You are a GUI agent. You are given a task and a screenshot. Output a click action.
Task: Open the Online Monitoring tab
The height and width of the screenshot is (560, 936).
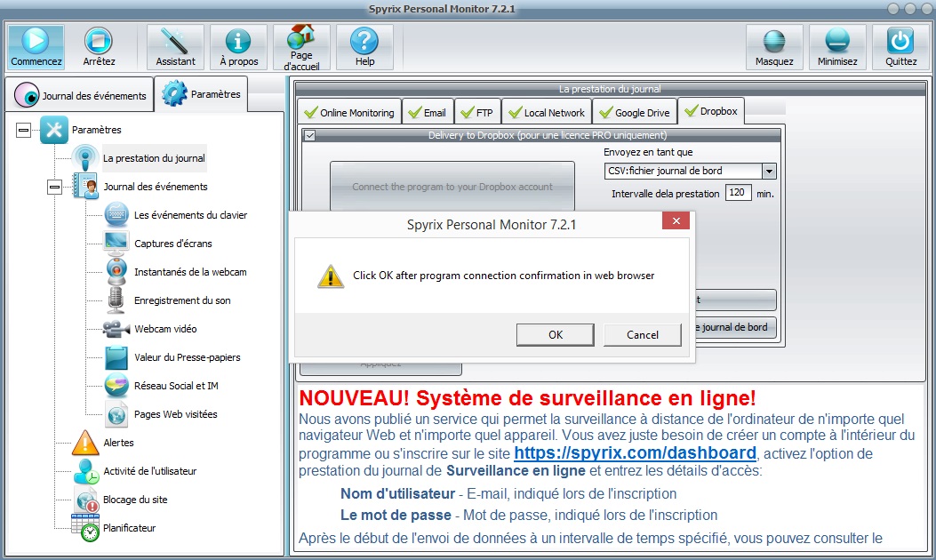pos(349,112)
